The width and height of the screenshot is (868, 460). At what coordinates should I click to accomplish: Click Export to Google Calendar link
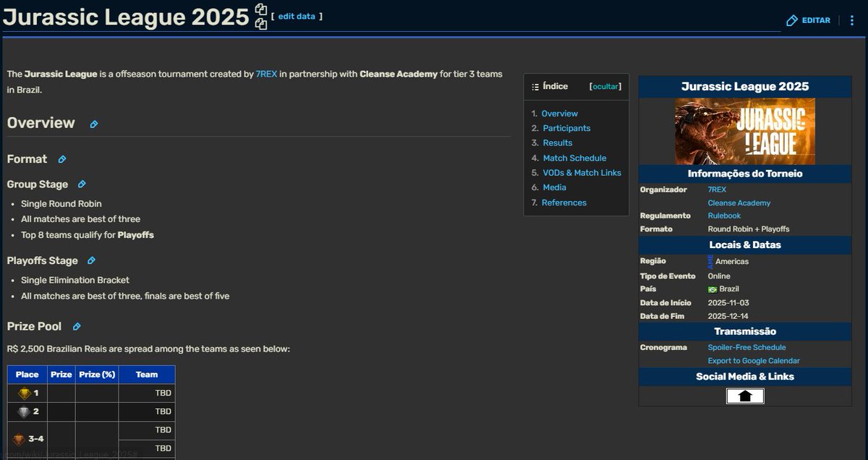pos(754,361)
